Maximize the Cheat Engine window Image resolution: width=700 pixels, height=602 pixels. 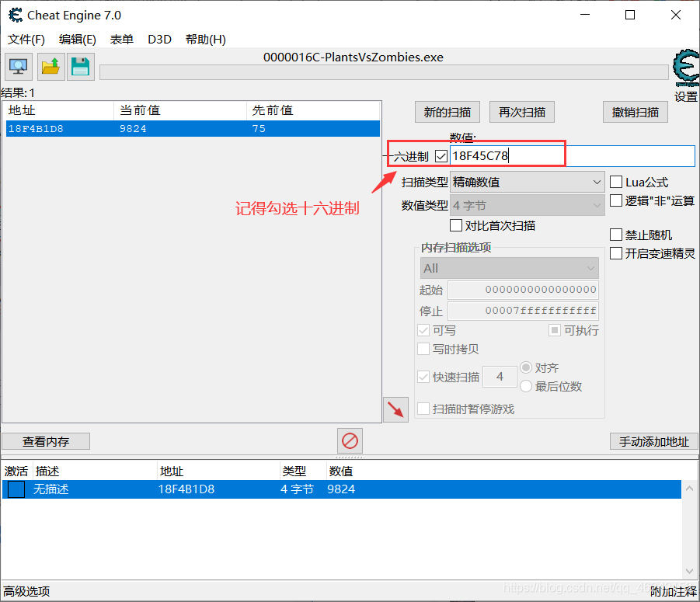click(x=630, y=15)
